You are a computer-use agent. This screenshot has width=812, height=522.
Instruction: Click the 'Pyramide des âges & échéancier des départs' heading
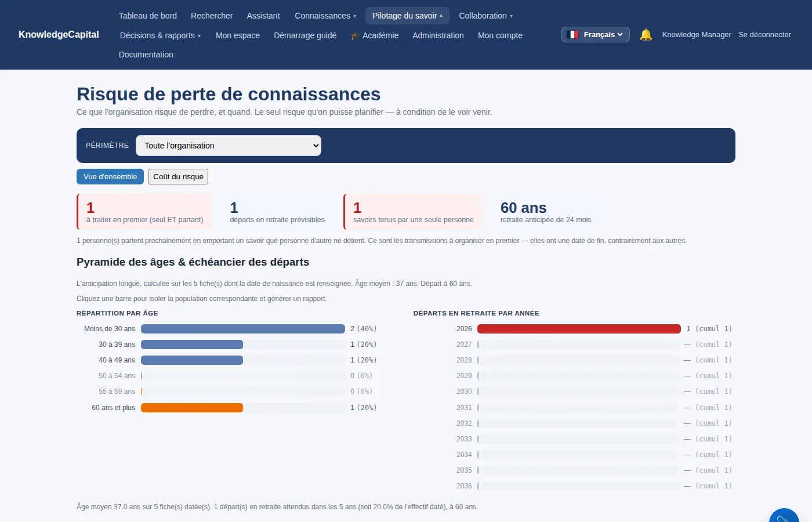pos(193,262)
